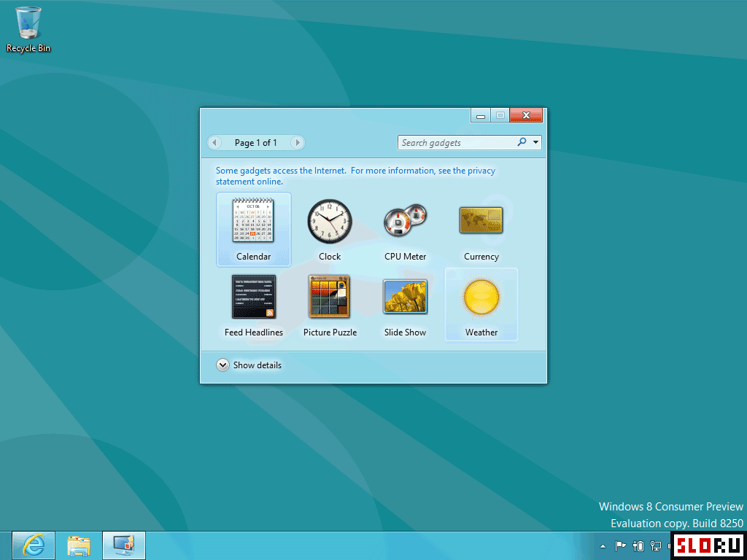The image size is (747, 560).
Task: Click the Gadgets window taskbar button
Action: 124,545
